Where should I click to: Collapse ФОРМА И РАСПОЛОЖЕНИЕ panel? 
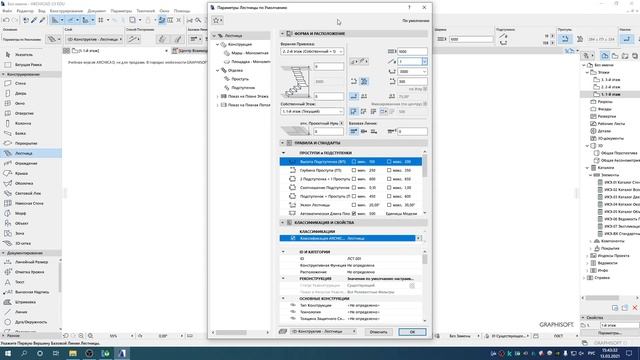click(282, 33)
